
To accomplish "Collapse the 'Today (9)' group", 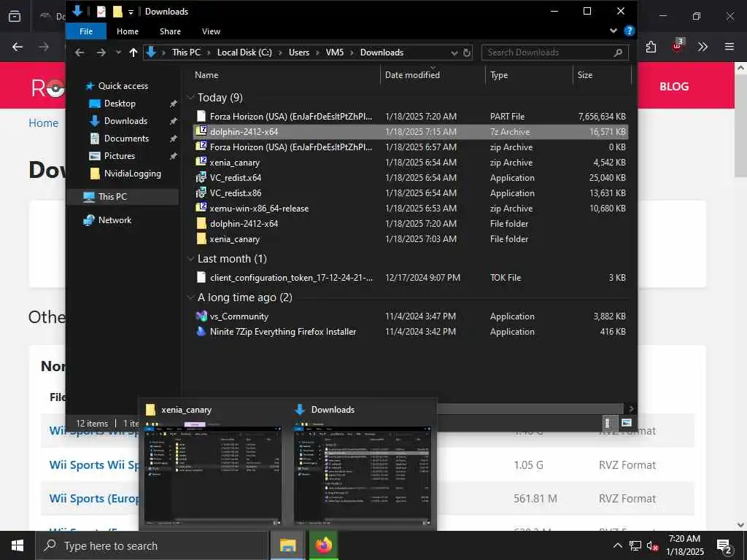I will click(x=190, y=98).
